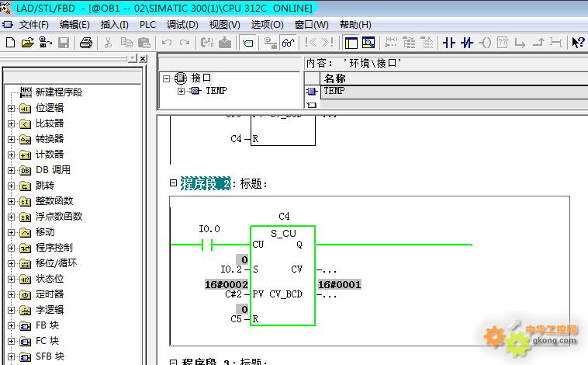
Task: Click the New document toolbar icon
Action: 11,43
